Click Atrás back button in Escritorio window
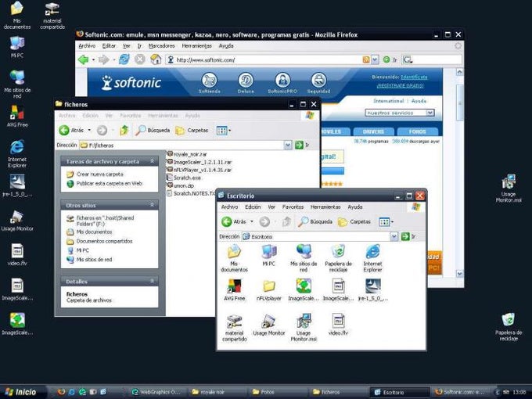 234,221
